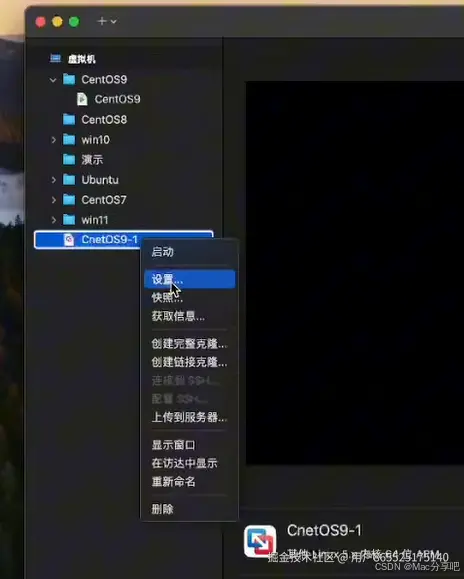Click the green full-screen window button

coord(74,22)
